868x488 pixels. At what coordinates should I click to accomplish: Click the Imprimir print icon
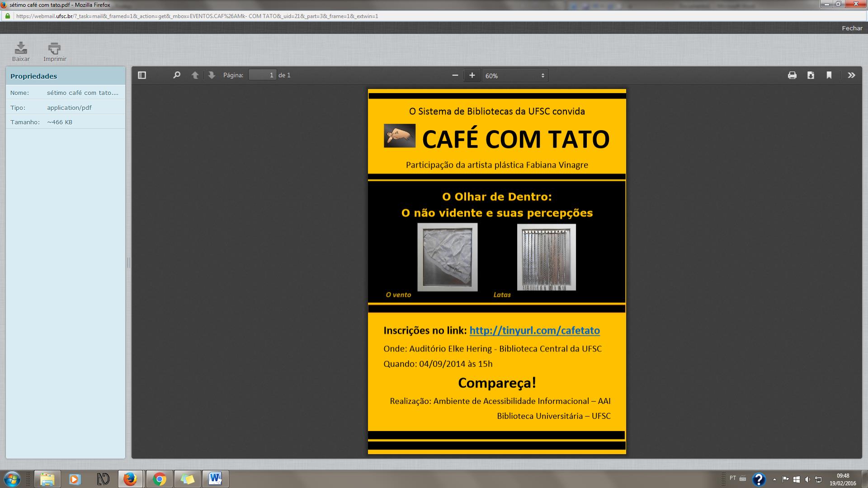click(x=54, y=48)
